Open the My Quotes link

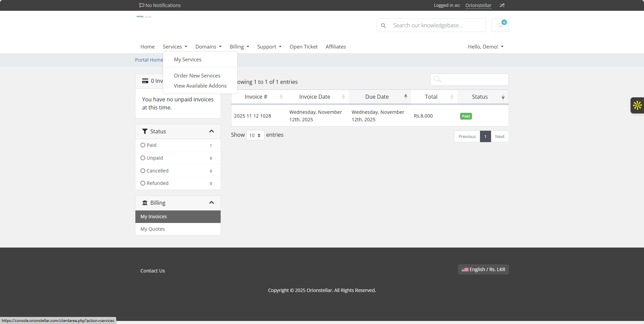coord(153,229)
